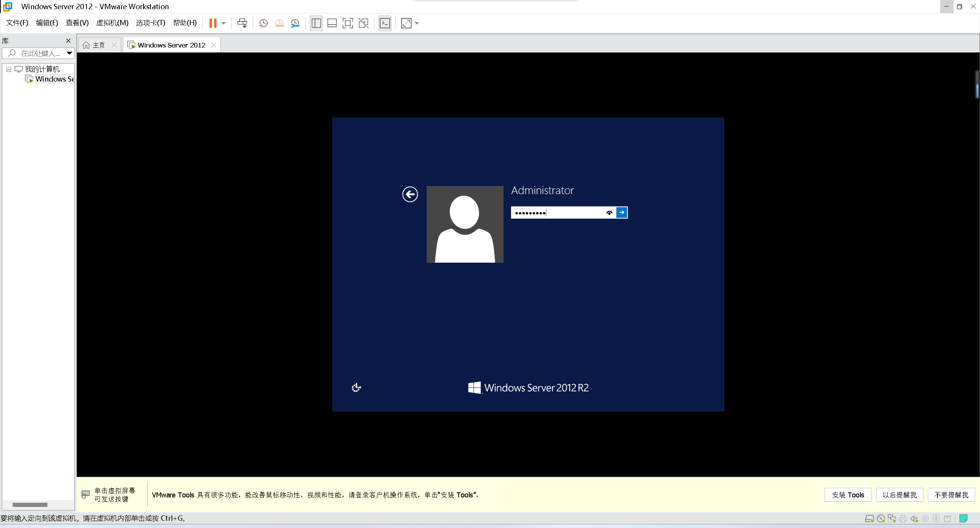The image size is (980, 528).
Task: Click the Administrator username text
Action: tap(542, 190)
